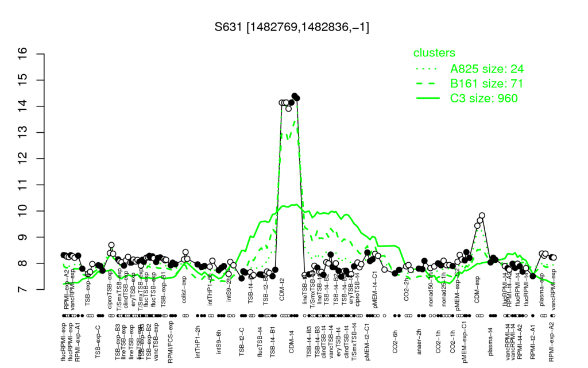
Task: Click the 'intS9-6h' x-axis label
Action: pyautogui.click(x=219, y=342)
